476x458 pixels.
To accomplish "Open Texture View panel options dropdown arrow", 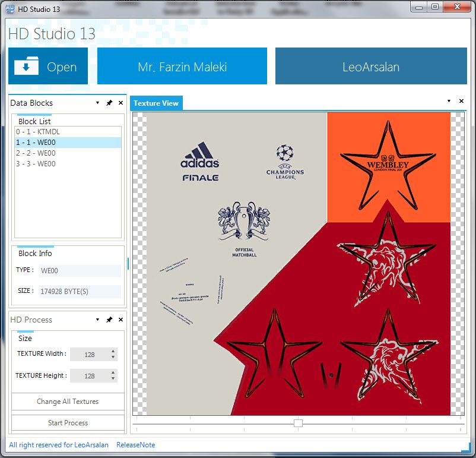I will pos(449,101).
